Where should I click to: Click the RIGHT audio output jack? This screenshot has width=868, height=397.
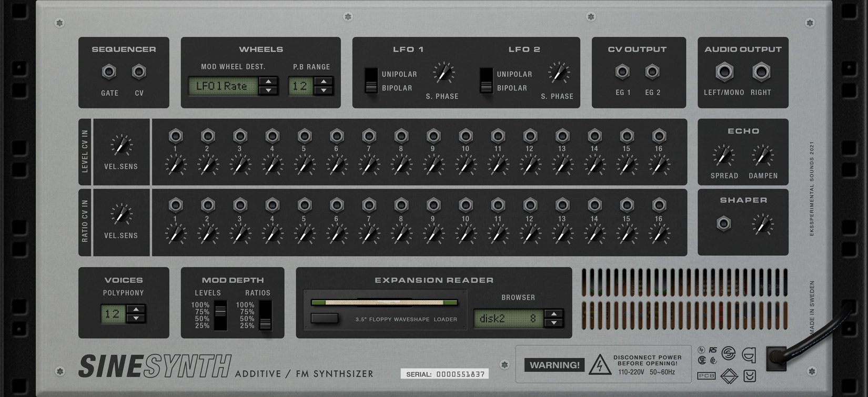[x=761, y=72]
